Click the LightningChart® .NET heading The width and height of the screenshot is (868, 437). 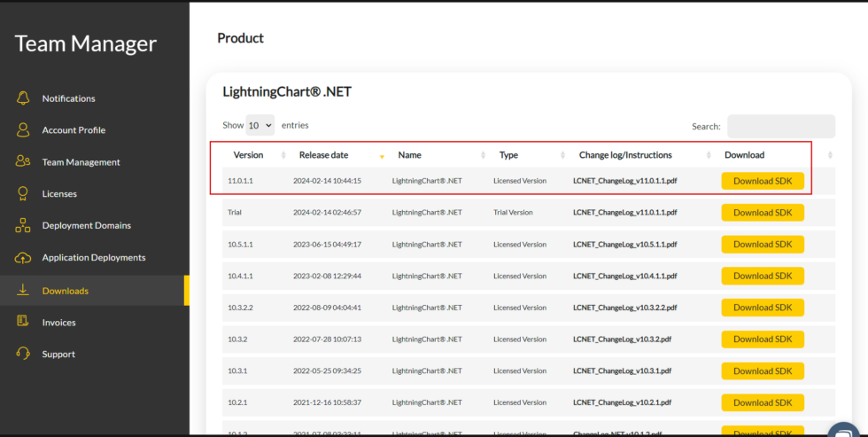click(x=287, y=92)
